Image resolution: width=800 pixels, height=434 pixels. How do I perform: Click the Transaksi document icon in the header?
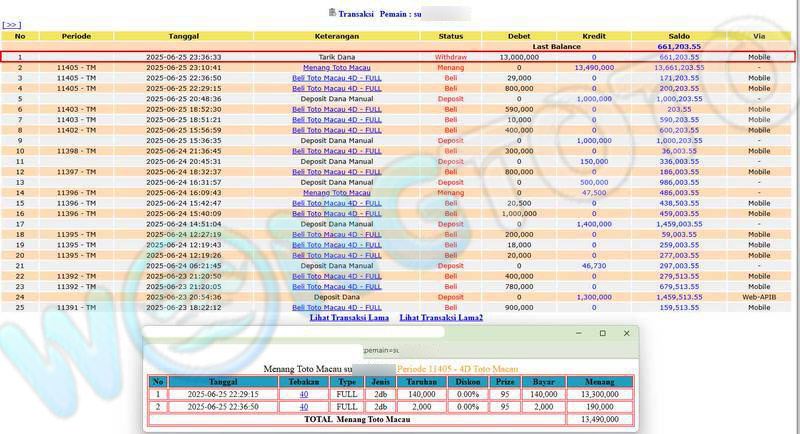(x=332, y=13)
